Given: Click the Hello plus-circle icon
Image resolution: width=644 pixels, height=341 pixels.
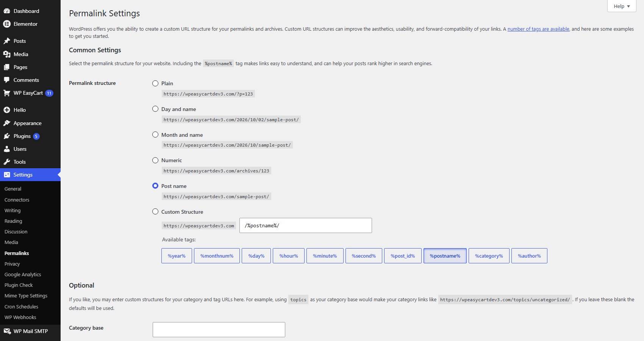Looking at the screenshot, I should point(7,110).
